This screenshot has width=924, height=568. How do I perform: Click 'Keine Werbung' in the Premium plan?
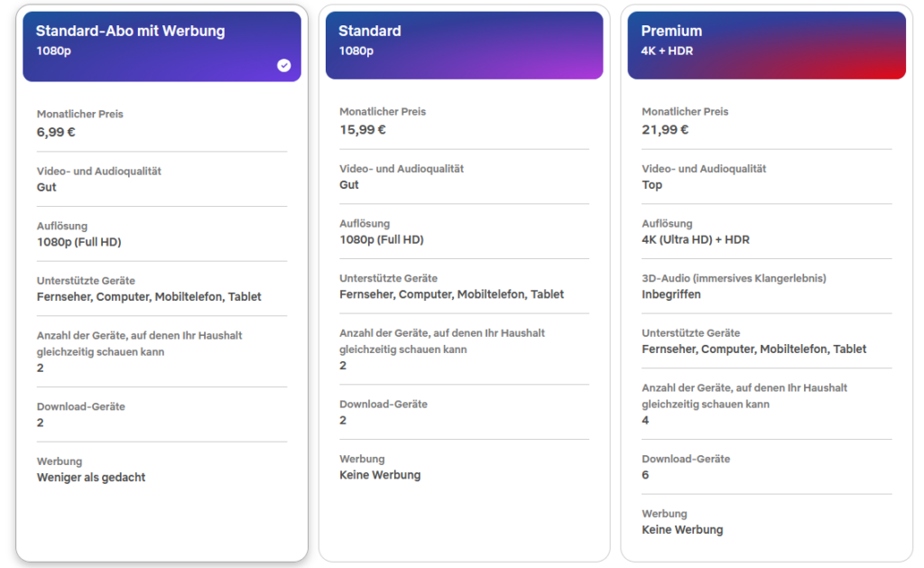click(682, 530)
